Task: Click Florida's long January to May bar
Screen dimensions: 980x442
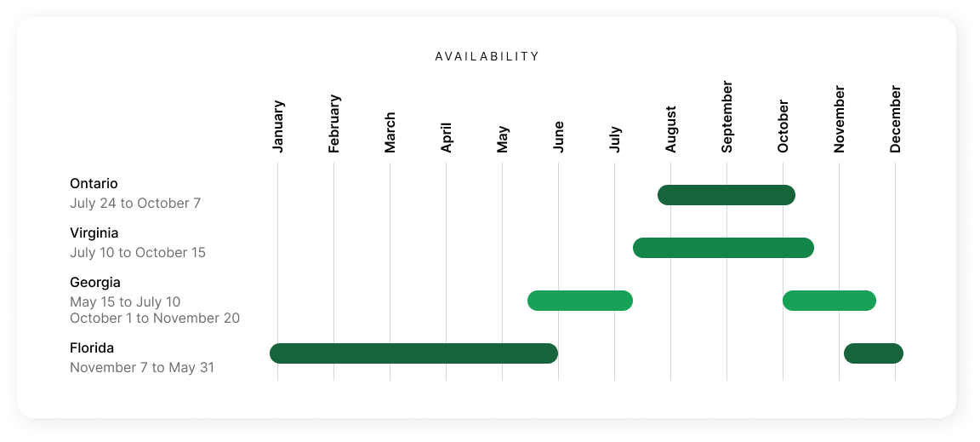Action: [x=413, y=353]
